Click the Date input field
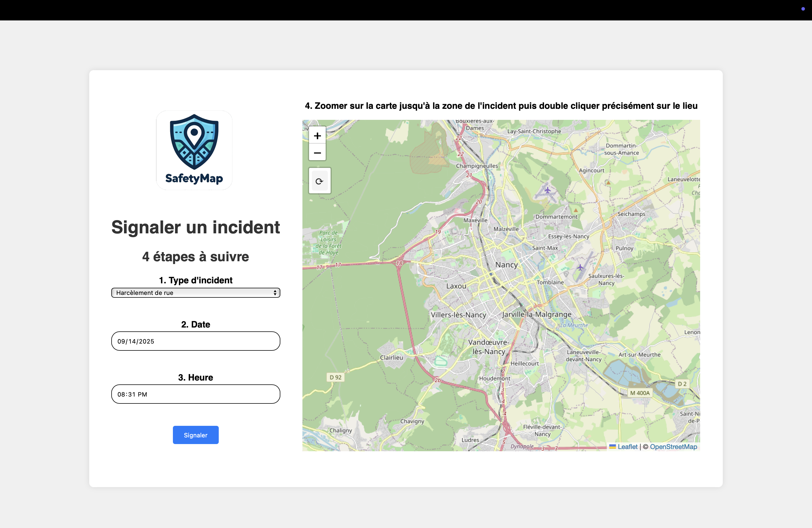Image resolution: width=812 pixels, height=528 pixels. pos(196,341)
